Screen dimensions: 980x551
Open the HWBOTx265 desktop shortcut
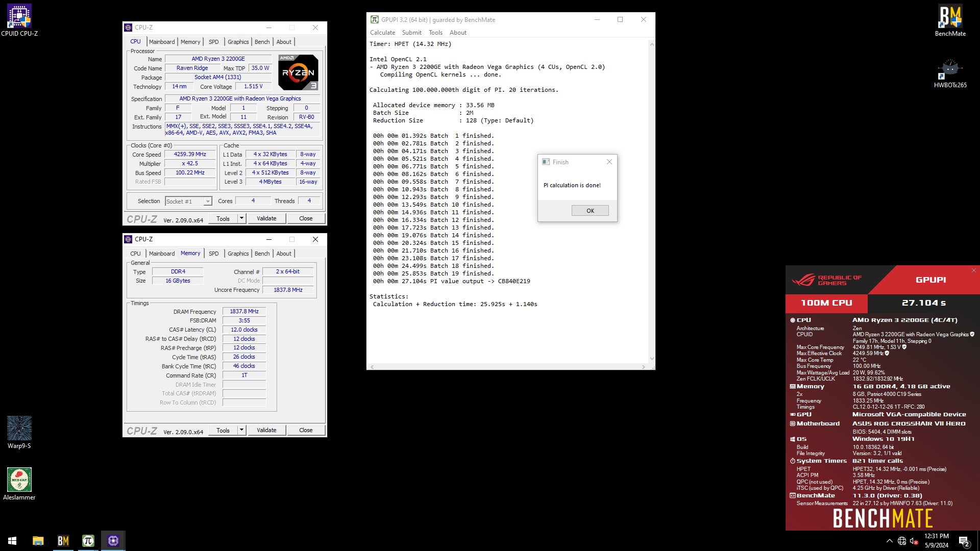tap(950, 72)
